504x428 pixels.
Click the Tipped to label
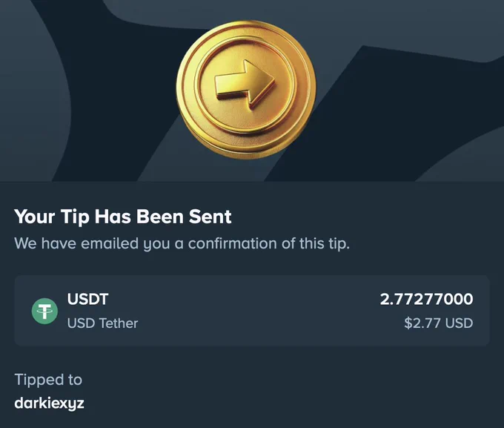tap(48, 379)
